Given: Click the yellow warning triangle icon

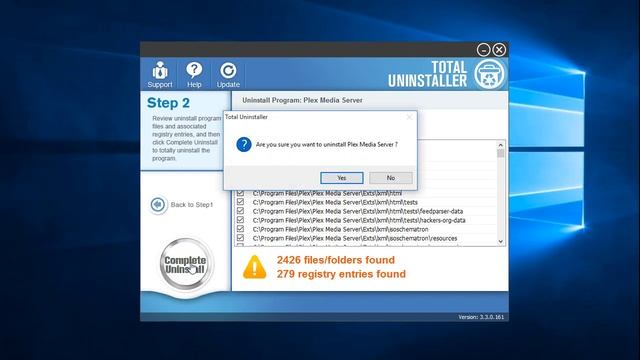Looking at the screenshot, I should tap(254, 267).
